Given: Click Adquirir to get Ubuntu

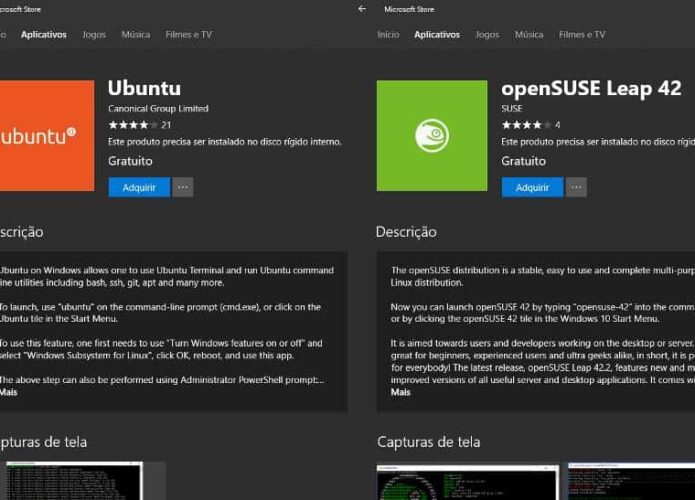Looking at the screenshot, I should tap(139, 187).
